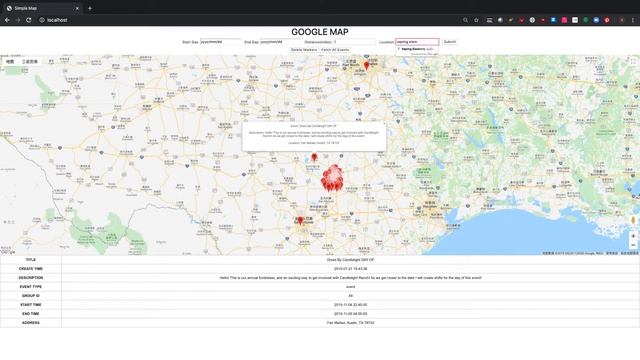Viewport: 640px width, 360px height.
Task: Click the DESCRIPTION row label
Action: pyautogui.click(x=31, y=278)
